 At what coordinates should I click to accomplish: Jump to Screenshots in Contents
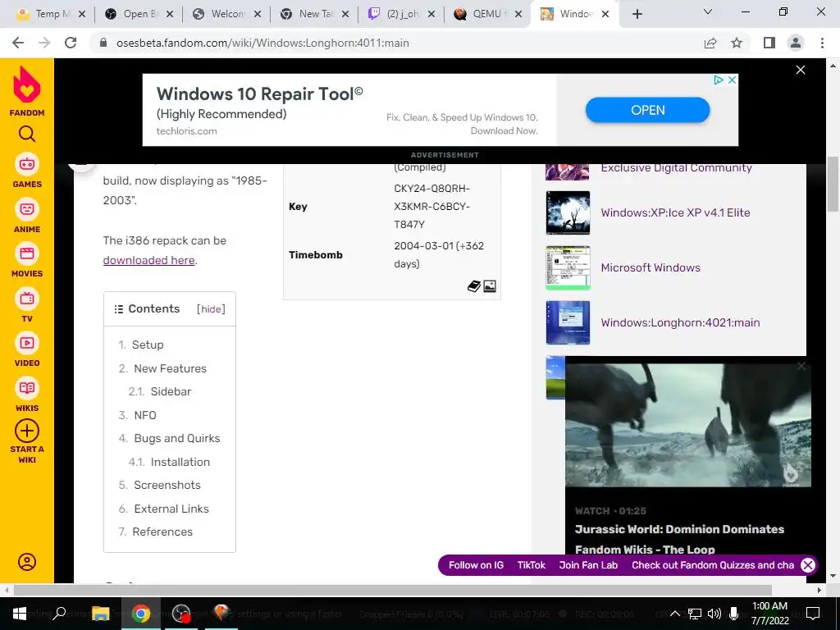(x=167, y=485)
